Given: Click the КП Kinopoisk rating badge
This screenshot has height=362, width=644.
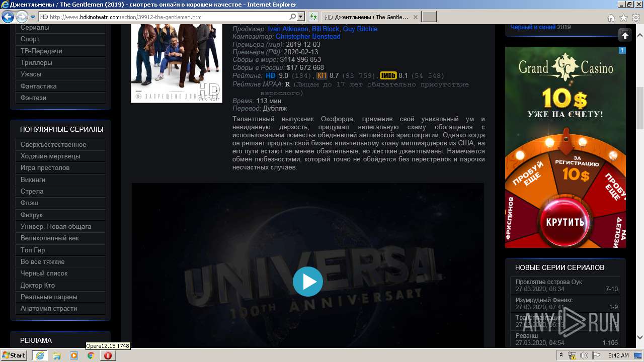Looking at the screenshot, I should pyautogui.click(x=322, y=76).
